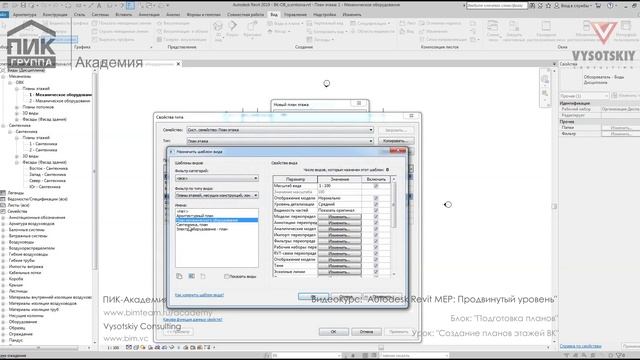Click the duplicate template icon below the names list
Screen dimensions: 640x360
tap(179, 276)
